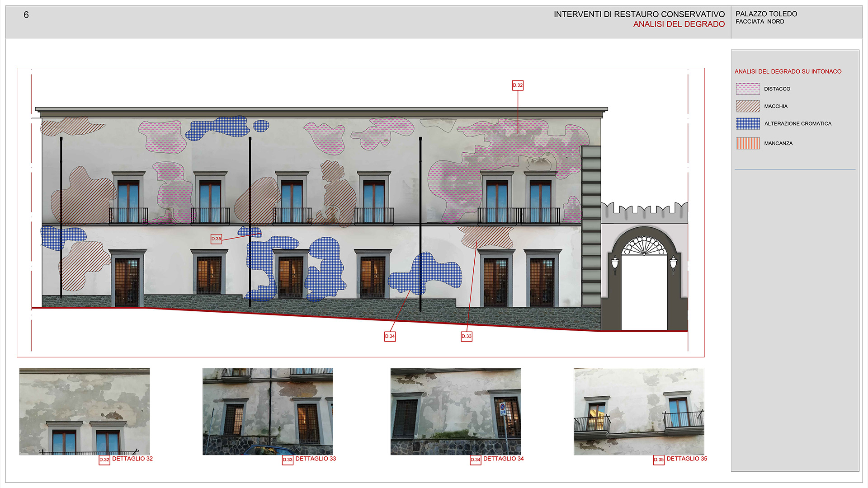Click the left wall lantern beside the gate
The width and height of the screenshot is (868, 488).
615,265
